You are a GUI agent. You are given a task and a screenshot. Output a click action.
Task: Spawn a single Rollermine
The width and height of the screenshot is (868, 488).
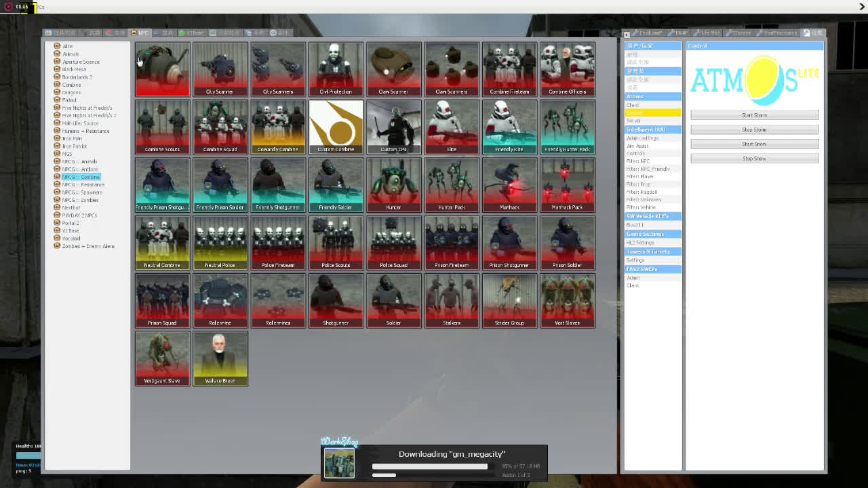point(220,300)
